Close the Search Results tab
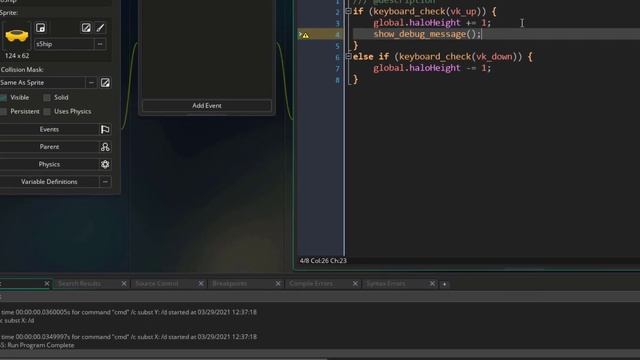The image size is (640, 360). point(124,283)
